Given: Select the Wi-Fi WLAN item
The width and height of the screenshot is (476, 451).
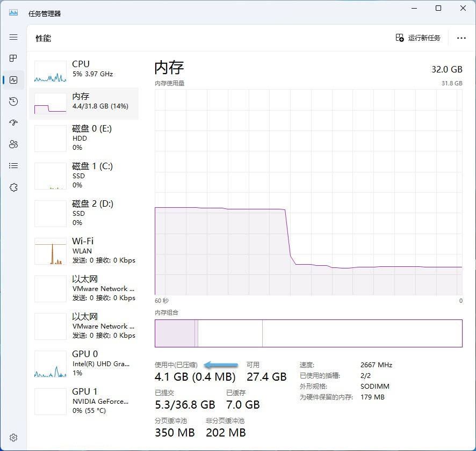Looking at the screenshot, I should [x=84, y=251].
